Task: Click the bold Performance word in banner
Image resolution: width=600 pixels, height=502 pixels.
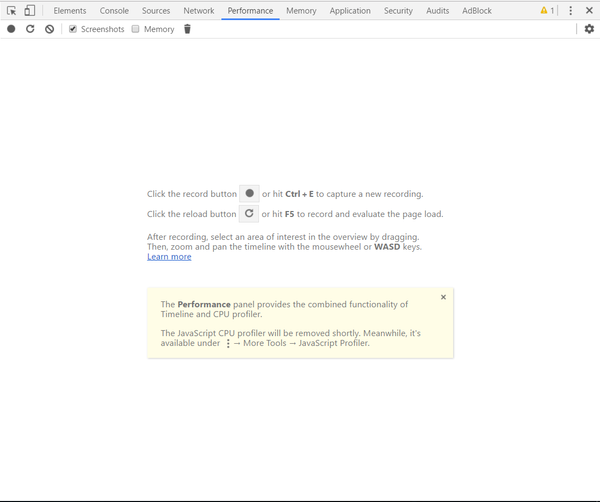Action: tap(204, 305)
